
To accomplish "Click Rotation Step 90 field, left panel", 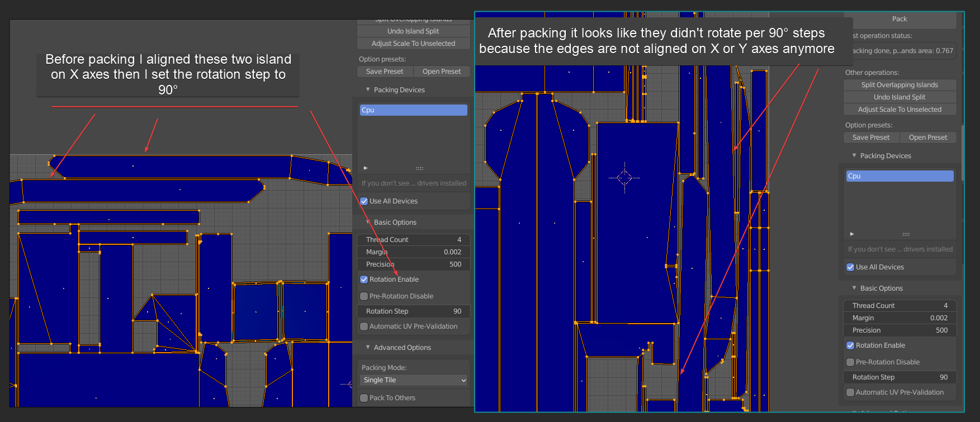I will (x=413, y=311).
